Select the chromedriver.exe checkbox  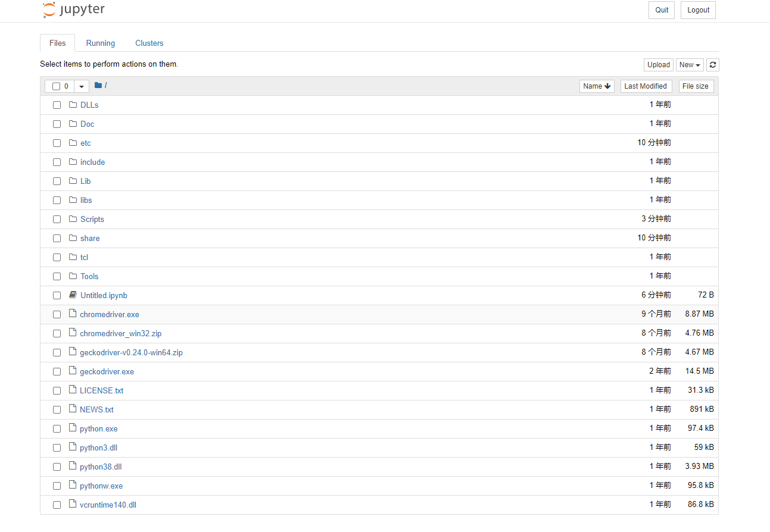point(57,315)
